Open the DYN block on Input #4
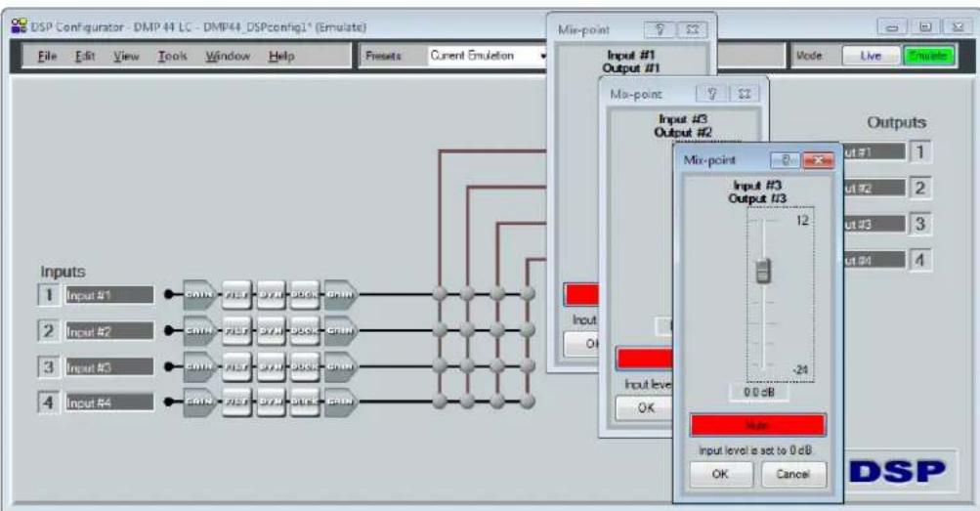The image size is (980, 511). [272, 402]
